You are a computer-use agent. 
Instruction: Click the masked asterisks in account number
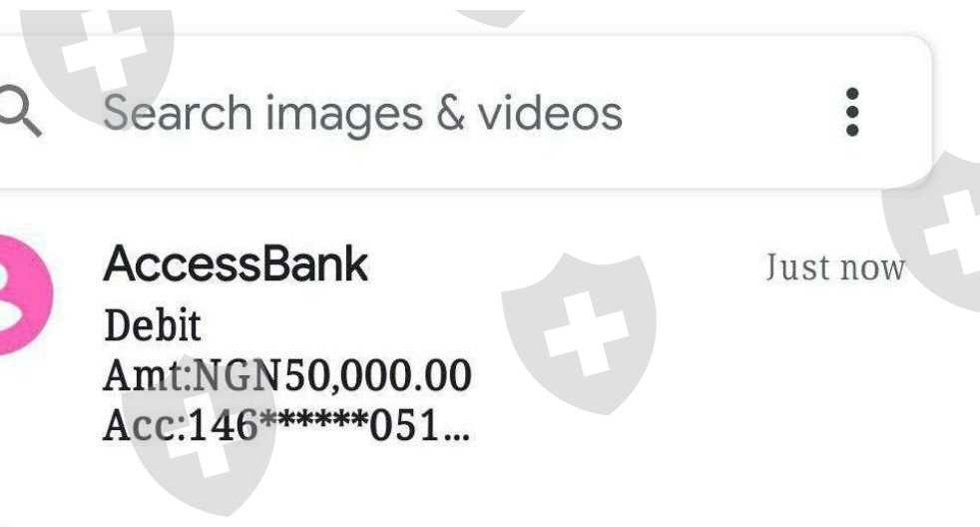313,419
